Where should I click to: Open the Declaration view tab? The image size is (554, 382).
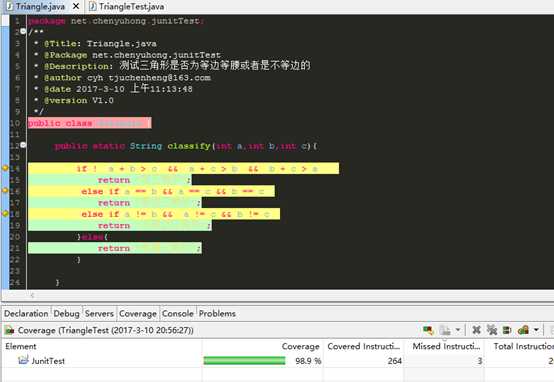pos(26,313)
